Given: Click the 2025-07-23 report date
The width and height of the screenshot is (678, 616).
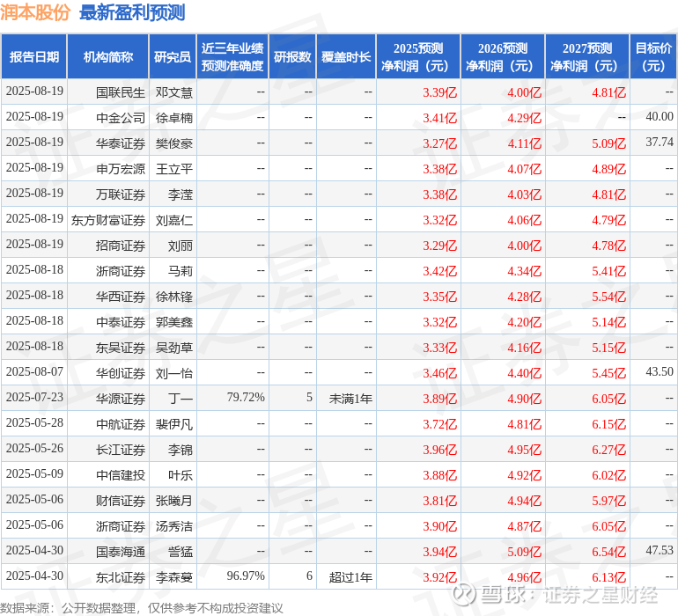Looking at the screenshot, I should [34, 397].
